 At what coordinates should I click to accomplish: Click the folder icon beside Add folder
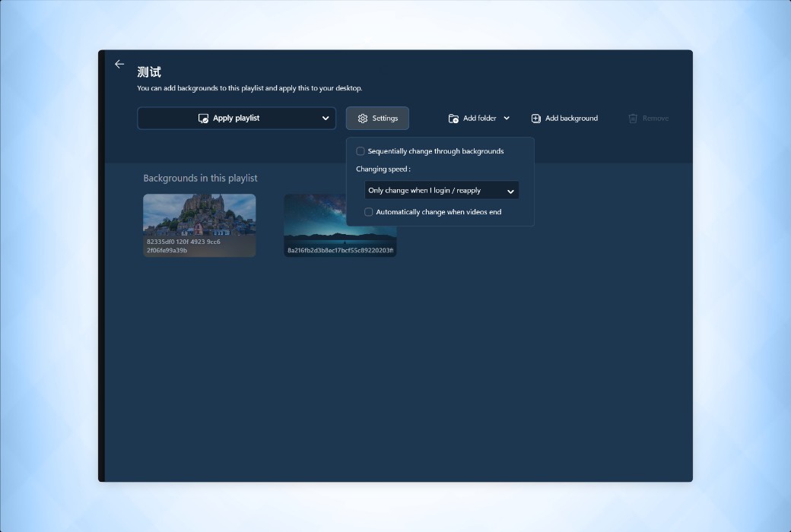453,119
